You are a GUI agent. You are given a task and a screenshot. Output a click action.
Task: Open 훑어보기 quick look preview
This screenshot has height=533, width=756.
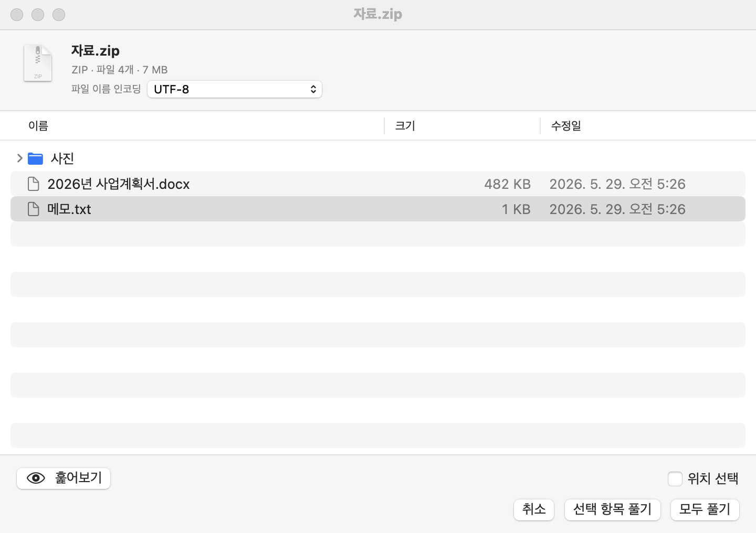pyautogui.click(x=64, y=478)
